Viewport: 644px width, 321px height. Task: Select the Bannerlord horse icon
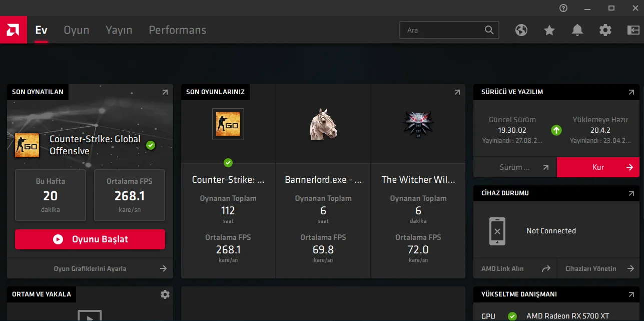[x=323, y=124]
